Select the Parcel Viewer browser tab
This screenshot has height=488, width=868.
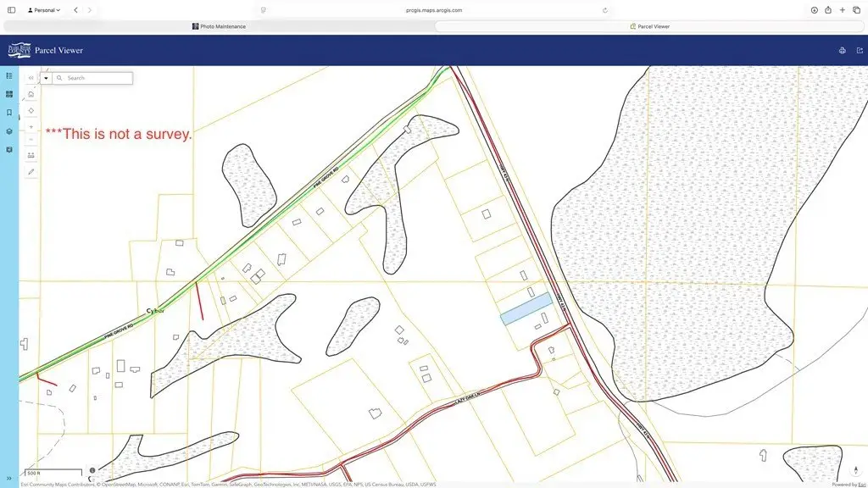click(x=650, y=26)
